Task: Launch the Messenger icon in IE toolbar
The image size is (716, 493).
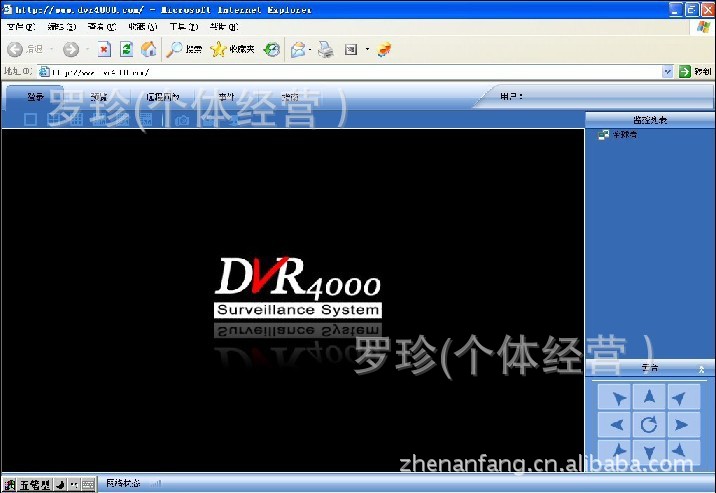Action: point(384,49)
